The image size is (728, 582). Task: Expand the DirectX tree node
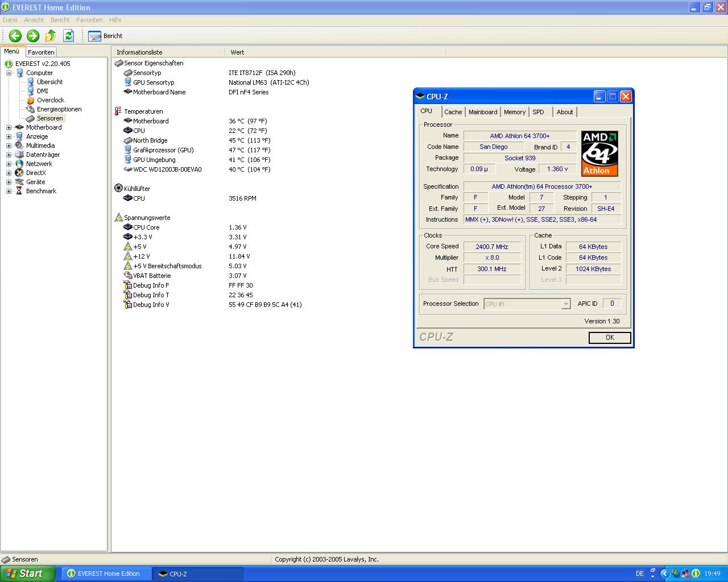(9, 173)
